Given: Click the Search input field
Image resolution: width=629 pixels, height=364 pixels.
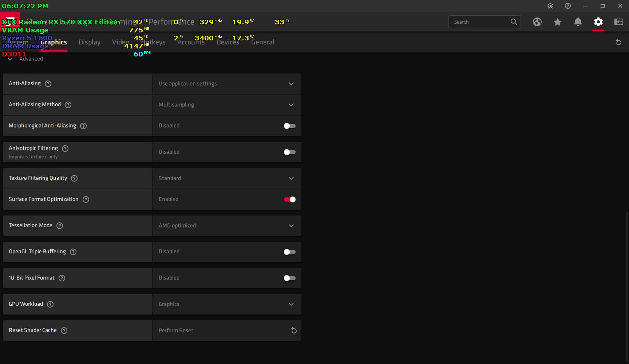Looking at the screenshot, I should [x=480, y=22].
